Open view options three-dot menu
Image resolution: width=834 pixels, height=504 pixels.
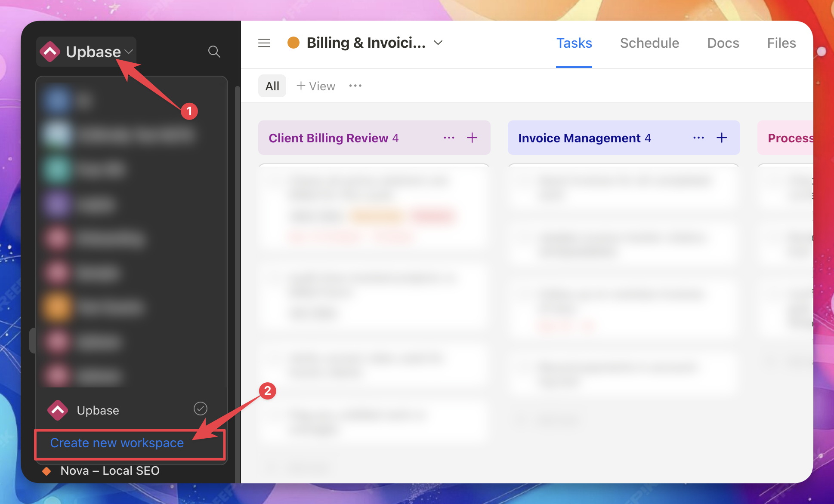tap(355, 86)
